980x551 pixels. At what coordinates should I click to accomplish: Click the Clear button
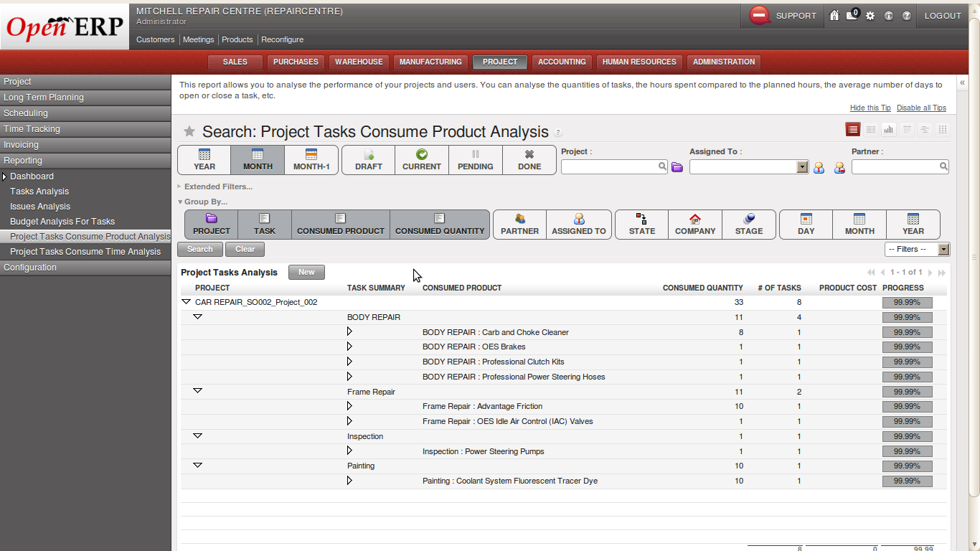(245, 249)
